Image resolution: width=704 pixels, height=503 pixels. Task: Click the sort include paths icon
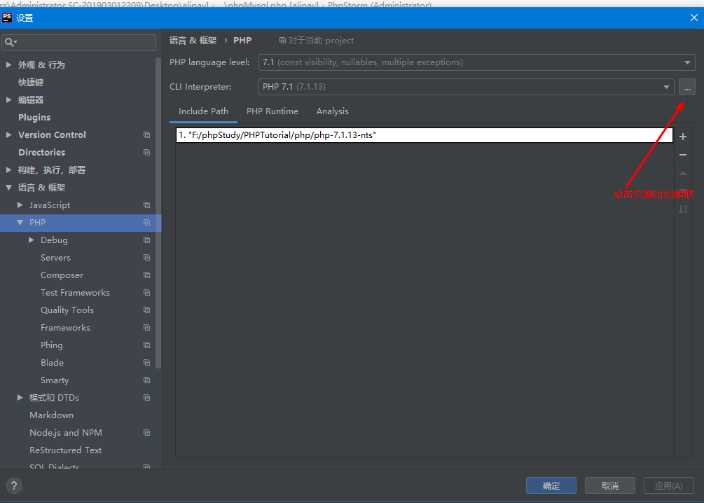[x=683, y=209]
